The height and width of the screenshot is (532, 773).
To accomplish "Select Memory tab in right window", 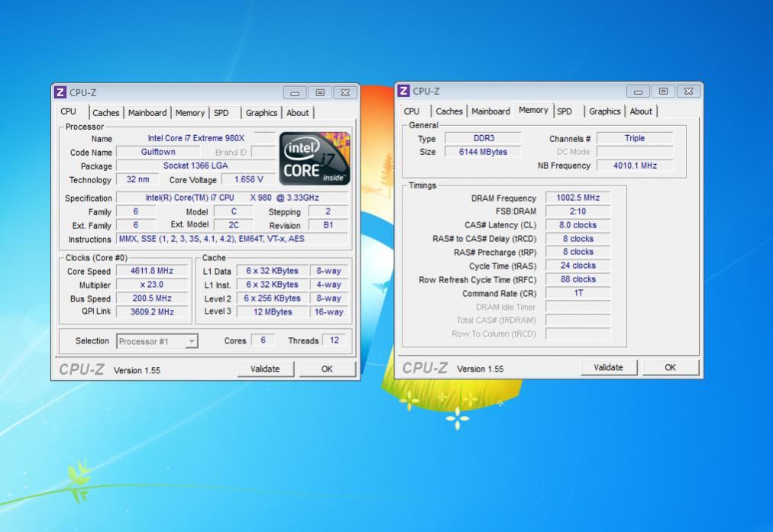I will point(533,111).
